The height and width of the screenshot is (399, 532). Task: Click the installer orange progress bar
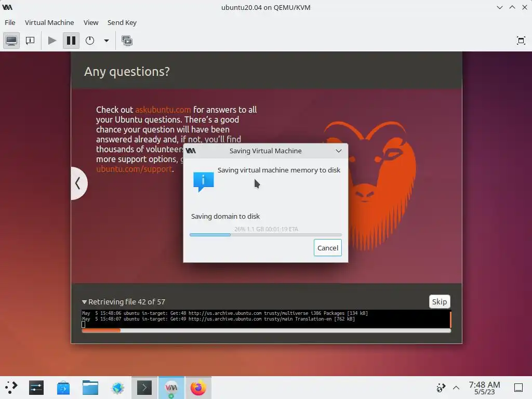coord(267,330)
